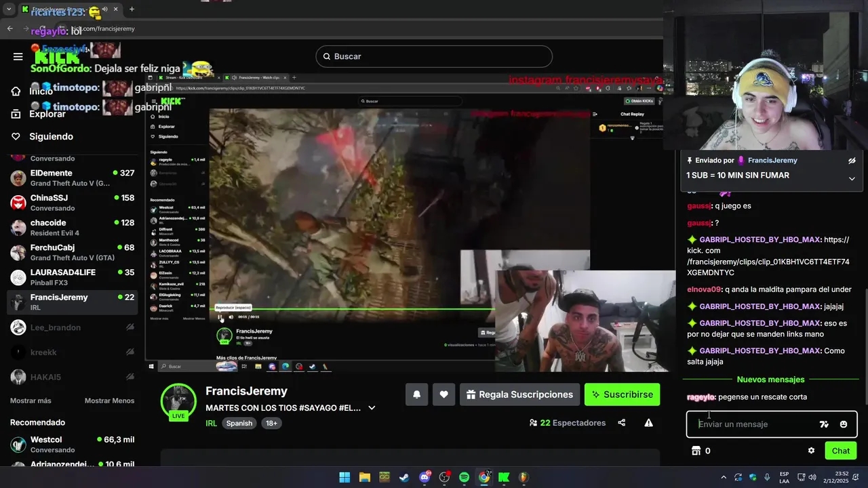The width and height of the screenshot is (868, 488).
Task: Open Steam from taskbar
Action: point(404,477)
